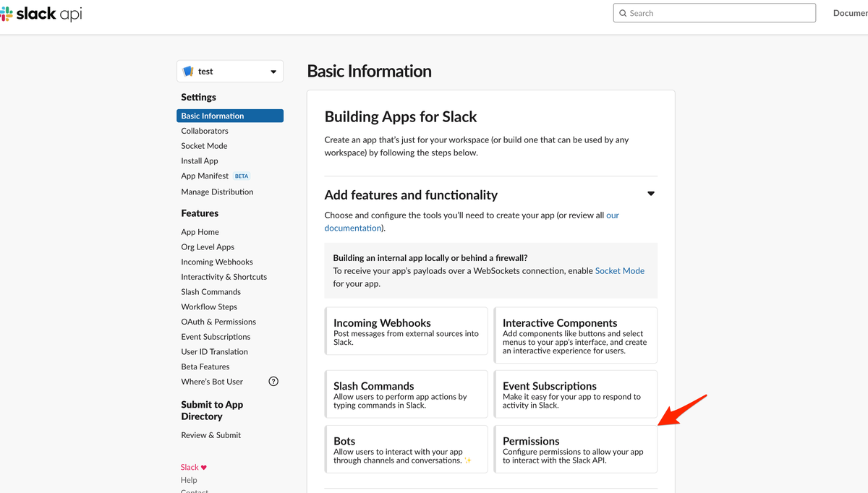
Task: Click the Bots feature card
Action: pos(407,449)
